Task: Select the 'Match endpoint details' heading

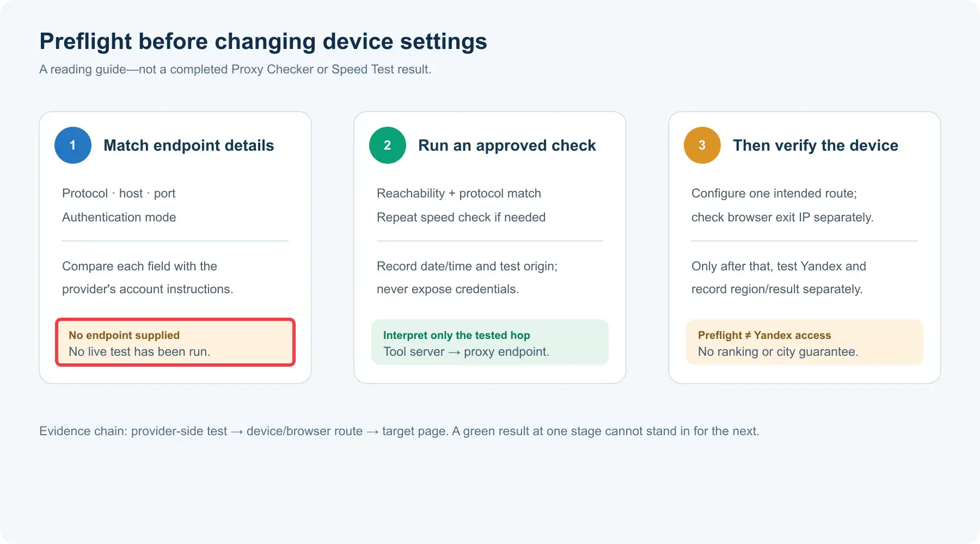Action: tap(188, 145)
